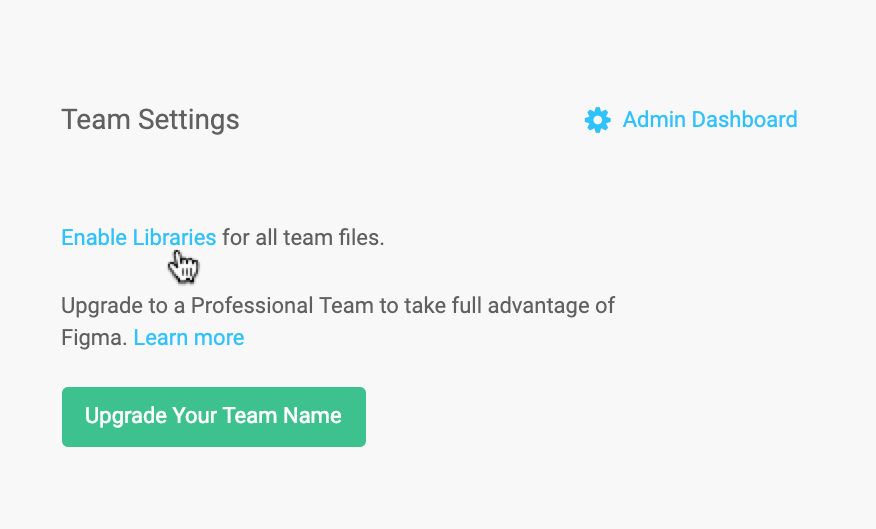The width and height of the screenshot is (876, 529).
Task: Open the Learn more link
Action: click(x=188, y=338)
